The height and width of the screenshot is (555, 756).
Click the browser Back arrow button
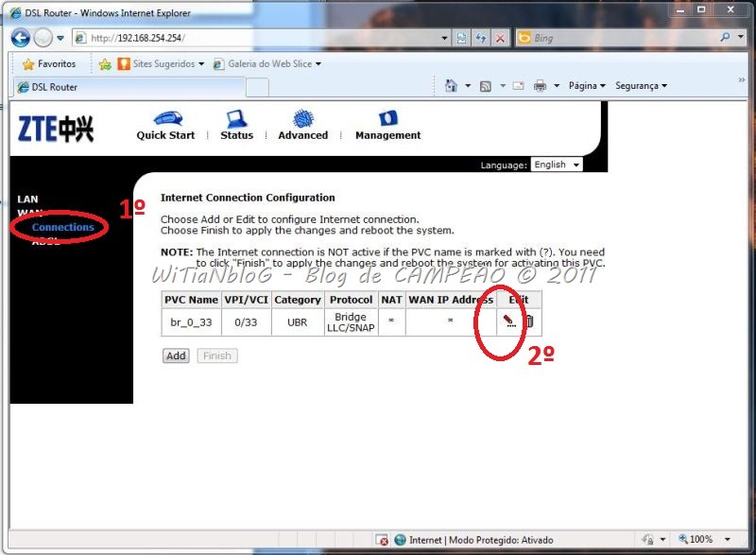20,37
